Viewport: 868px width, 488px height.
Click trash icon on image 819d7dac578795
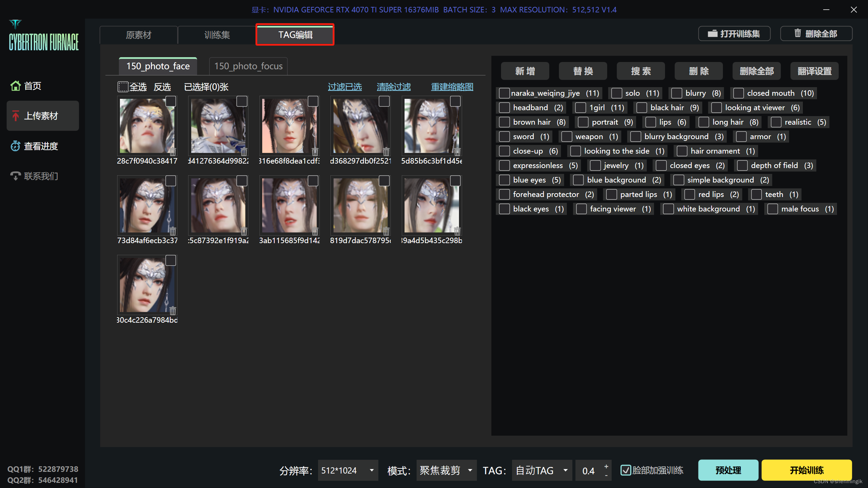(386, 231)
